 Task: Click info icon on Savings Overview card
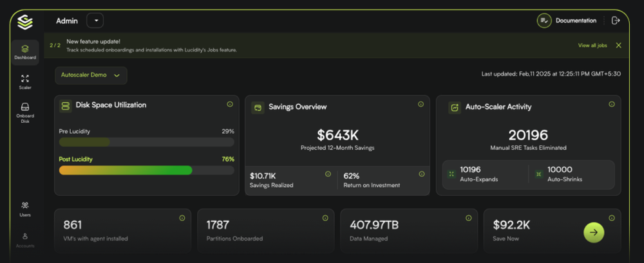coord(421,104)
